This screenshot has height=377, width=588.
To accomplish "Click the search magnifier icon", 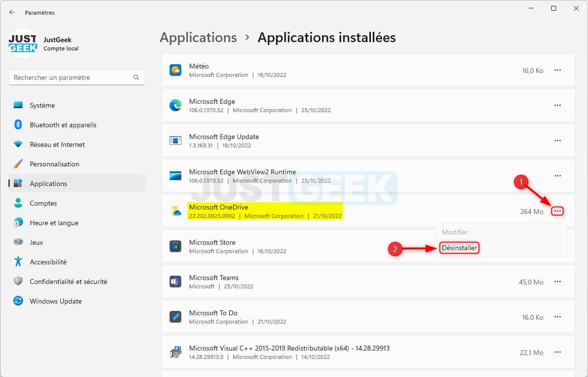I will click(x=136, y=77).
